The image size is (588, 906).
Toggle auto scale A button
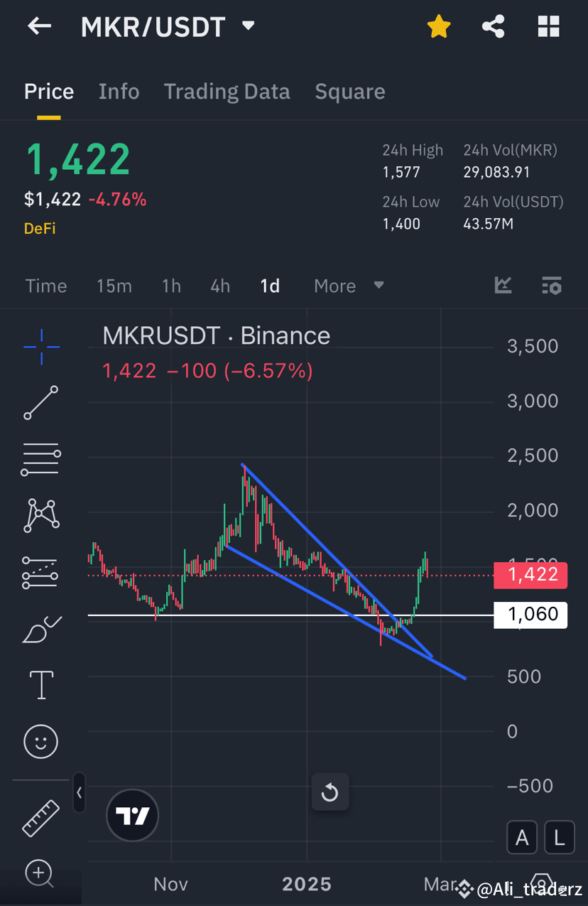[x=522, y=838]
